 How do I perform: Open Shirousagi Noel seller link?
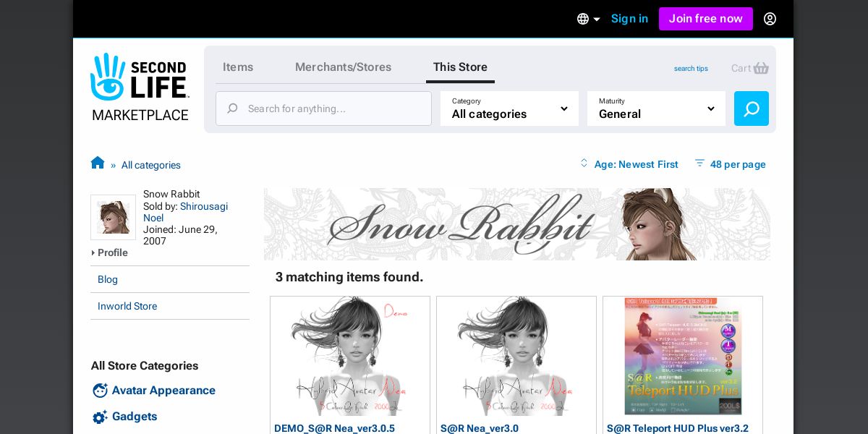pyautogui.click(x=185, y=212)
